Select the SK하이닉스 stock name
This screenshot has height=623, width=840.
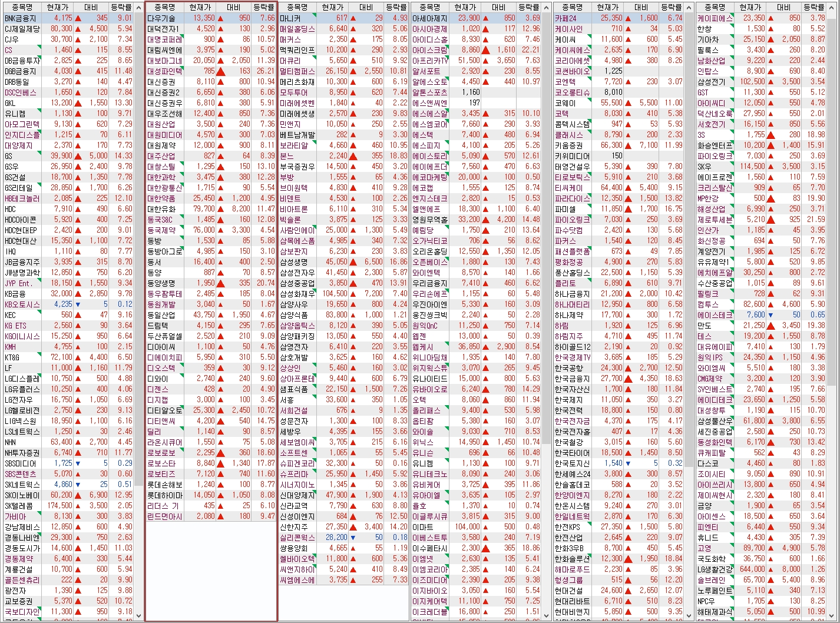pos(22,495)
